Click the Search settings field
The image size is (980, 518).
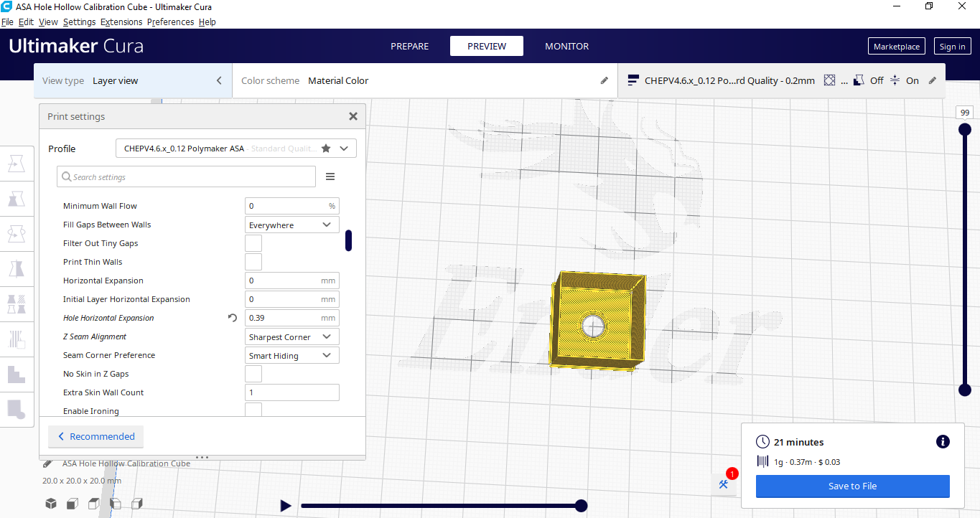click(x=186, y=176)
